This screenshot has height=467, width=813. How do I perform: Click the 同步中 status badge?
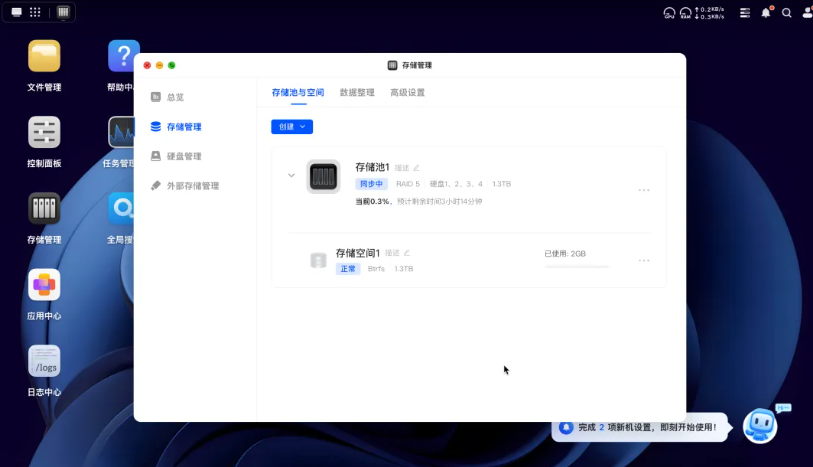point(371,183)
